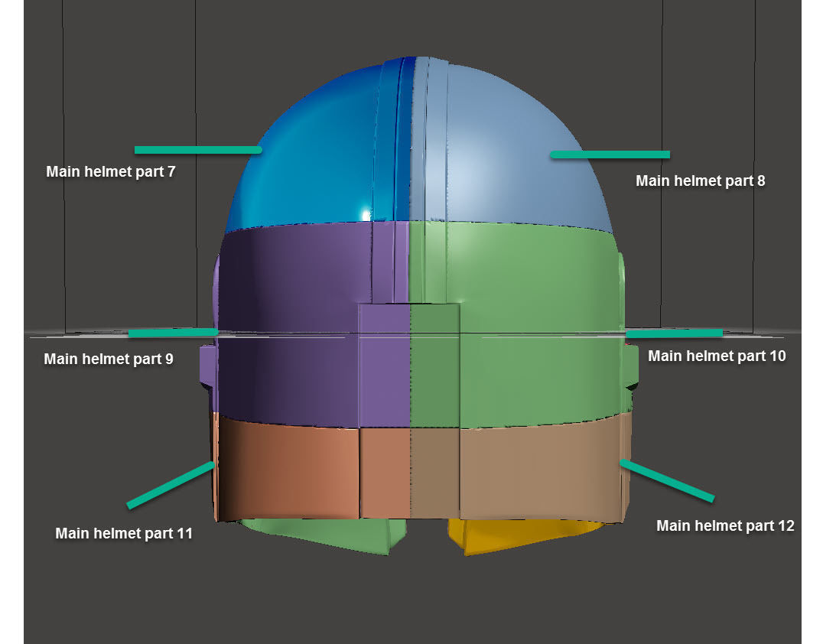Screen dimensions: 836x644
Task: Select the green middle band of the helmet
Action: click(x=522, y=325)
